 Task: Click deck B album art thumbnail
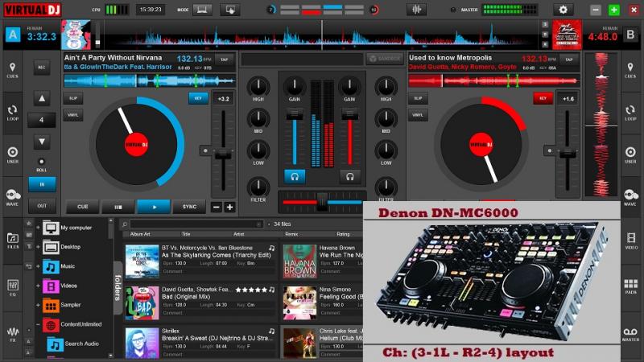click(x=567, y=35)
